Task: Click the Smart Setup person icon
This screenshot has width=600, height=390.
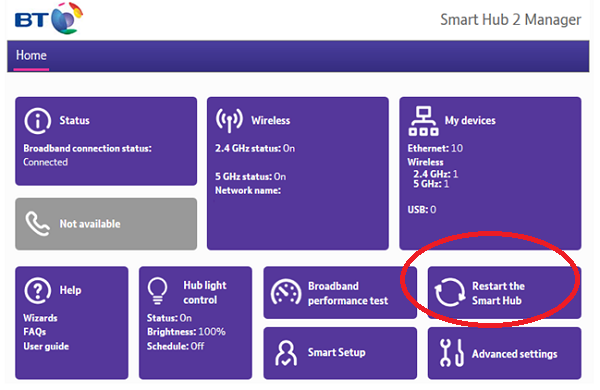Action: (x=286, y=353)
